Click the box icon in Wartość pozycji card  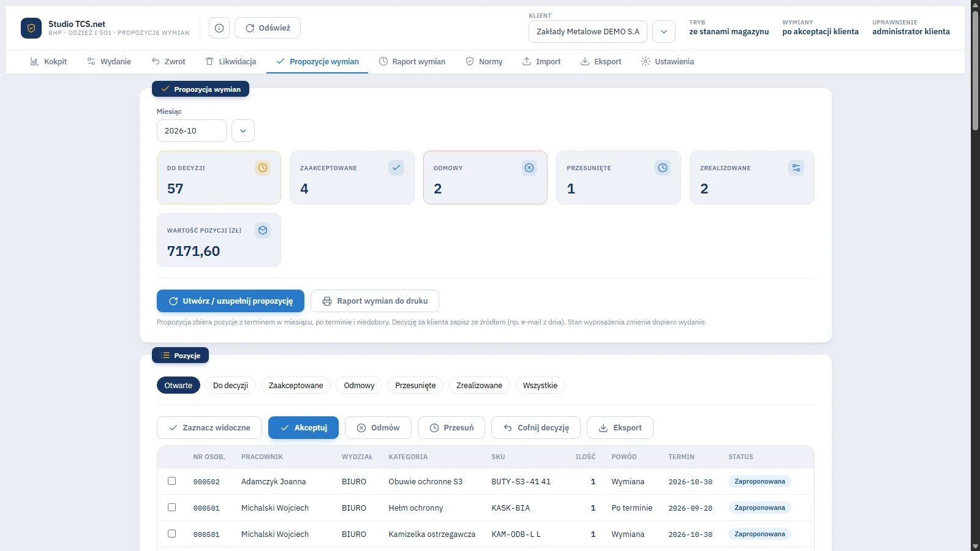click(x=263, y=230)
